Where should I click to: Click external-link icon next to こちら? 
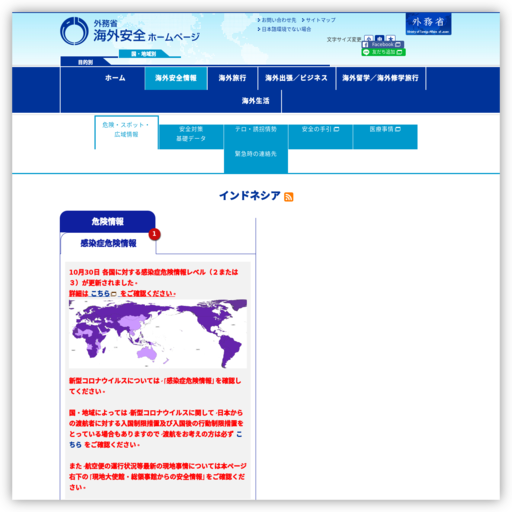[x=114, y=294]
